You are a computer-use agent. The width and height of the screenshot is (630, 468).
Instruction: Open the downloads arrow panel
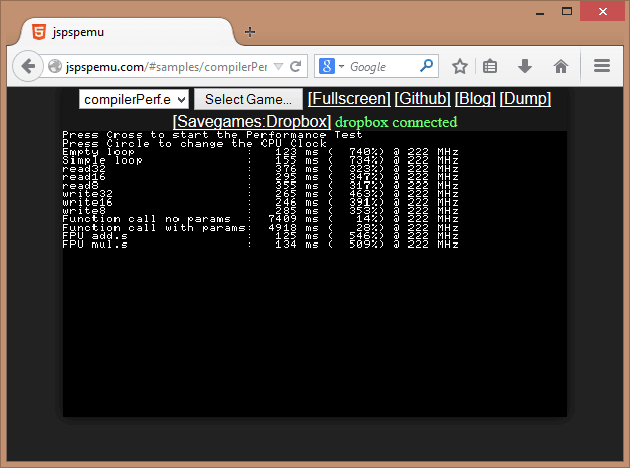pyautogui.click(x=524, y=67)
